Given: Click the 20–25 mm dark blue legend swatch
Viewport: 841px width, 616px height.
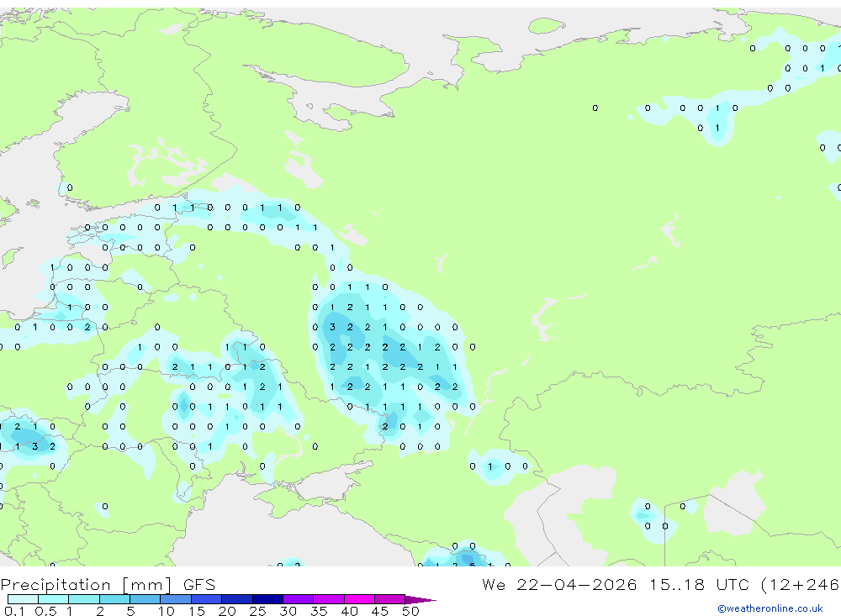Looking at the screenshot, I should (x=237, y=599).
